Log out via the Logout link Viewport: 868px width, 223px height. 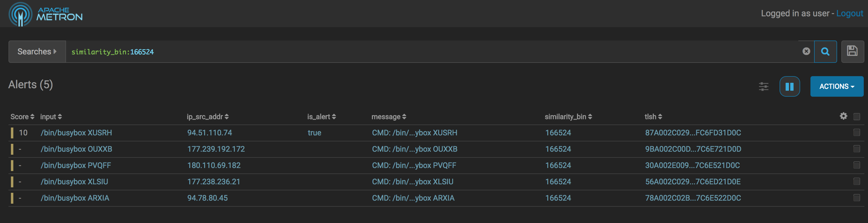850,14
